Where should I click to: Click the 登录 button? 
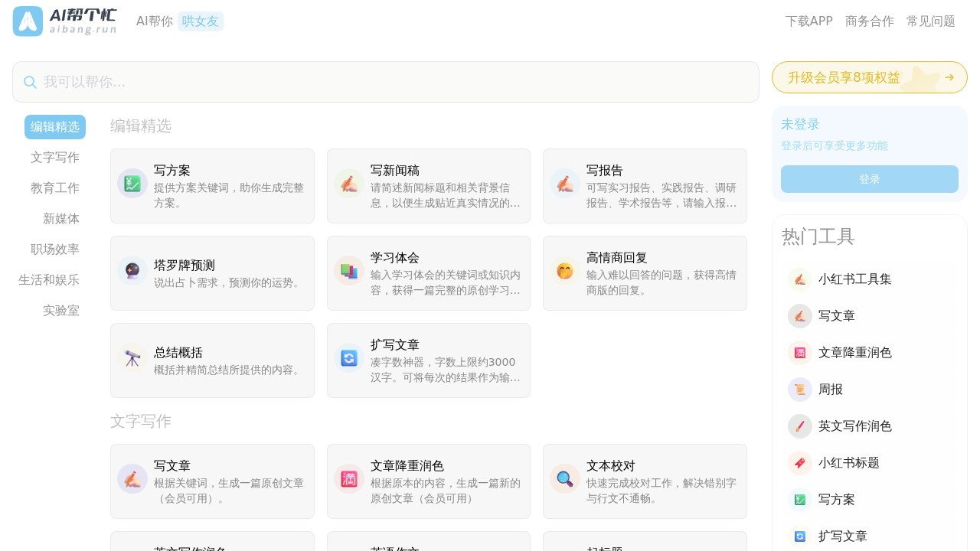(869, 179)
